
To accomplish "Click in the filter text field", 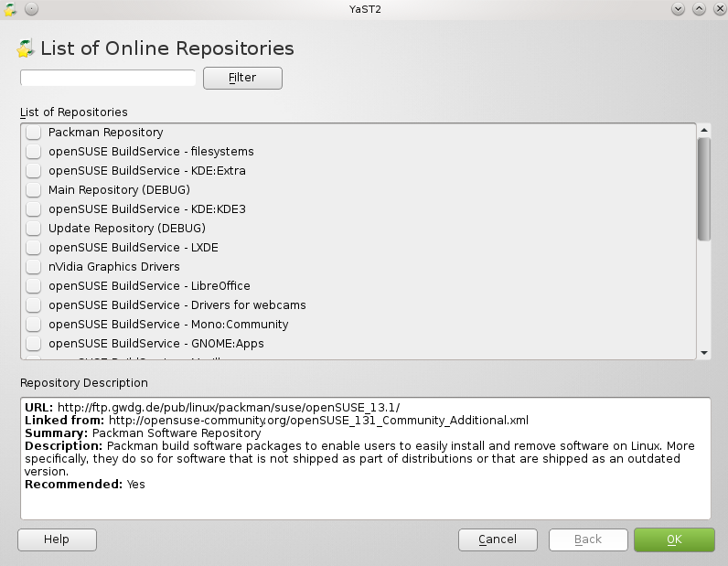I will [x=108, y=78].
